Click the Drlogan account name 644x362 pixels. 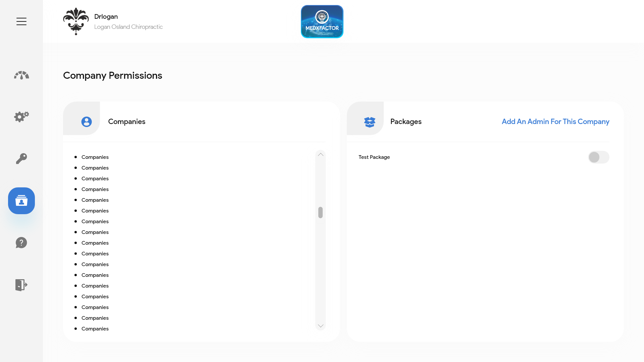coord(106,16)
